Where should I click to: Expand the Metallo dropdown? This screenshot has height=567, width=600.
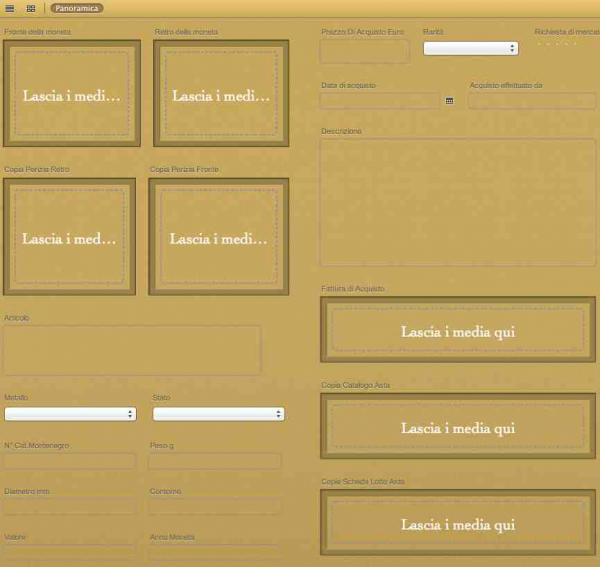(70, 414)
